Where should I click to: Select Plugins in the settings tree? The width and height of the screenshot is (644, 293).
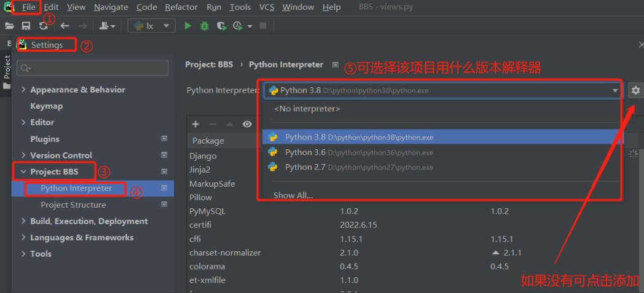(45, 139)
